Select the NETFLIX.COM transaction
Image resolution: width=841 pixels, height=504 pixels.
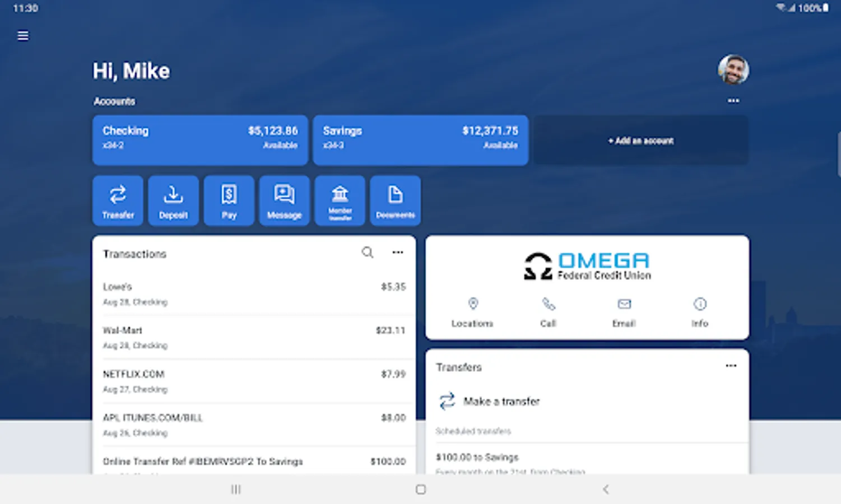coord(254,381)
